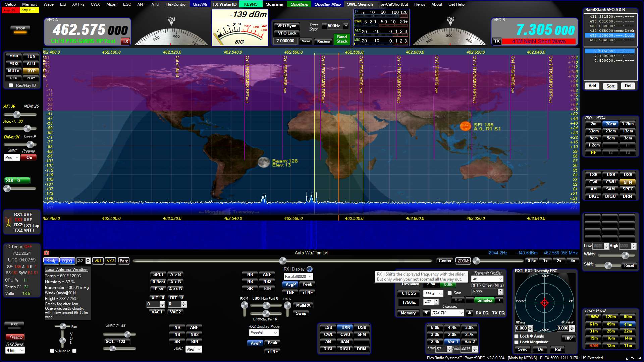Open the Mixer menu
This screenshot has height=362, width=644.
click(111, 4)
